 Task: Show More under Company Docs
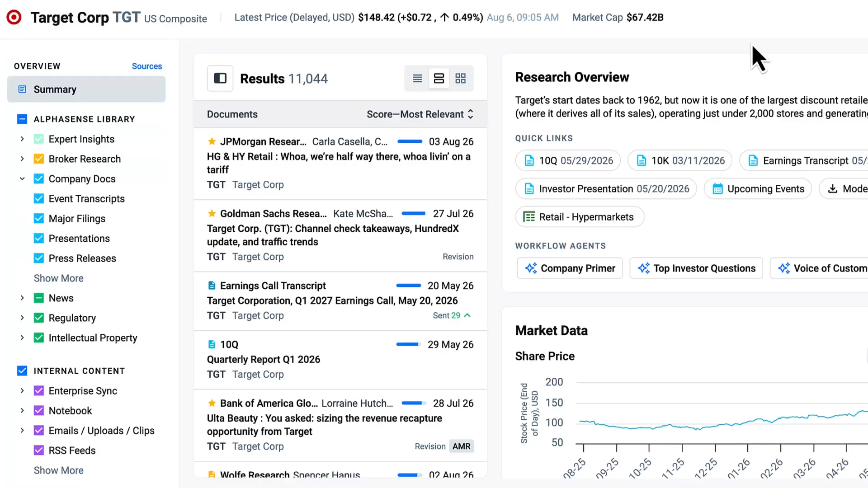[59, 278]
